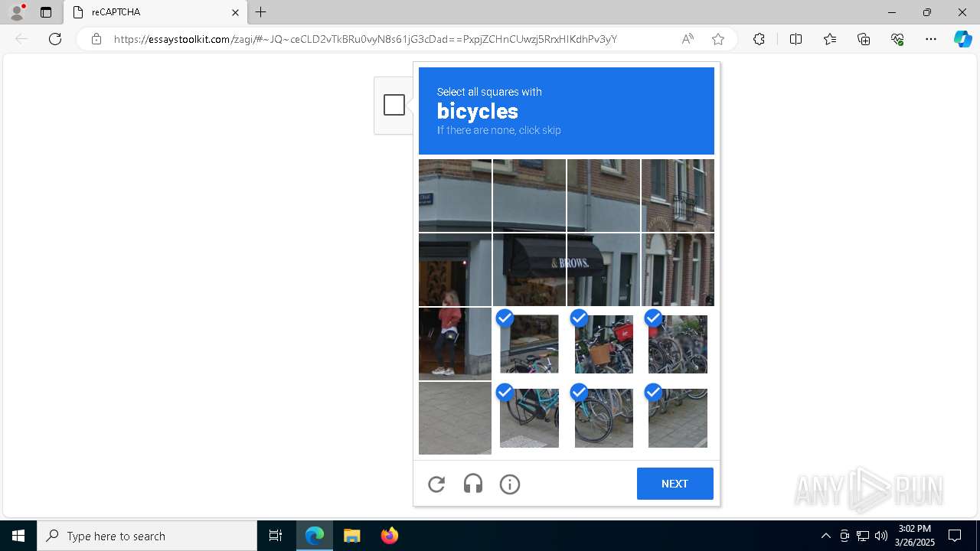Add this page to favorites star
This screenshot has height=551, width=980.
point(717,39)
